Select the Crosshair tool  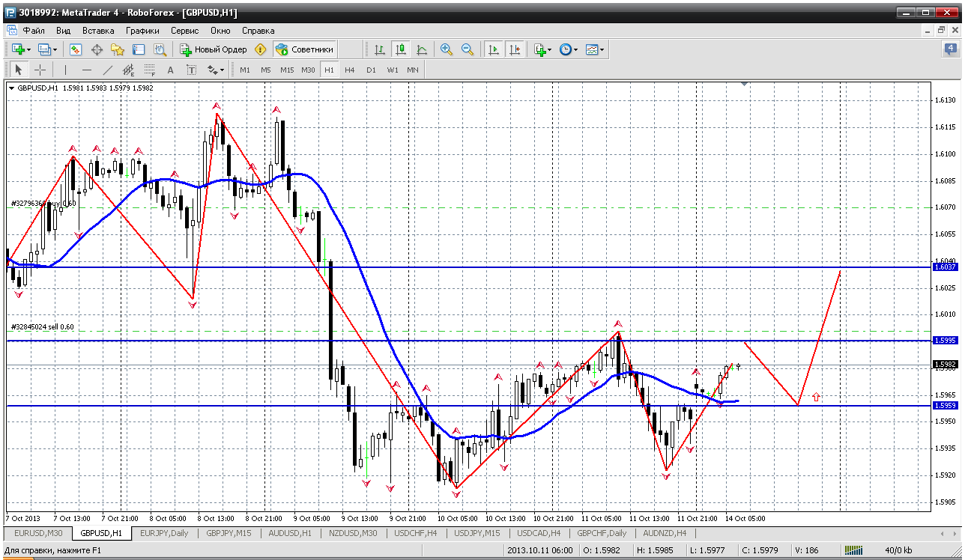tap(40, 70)
